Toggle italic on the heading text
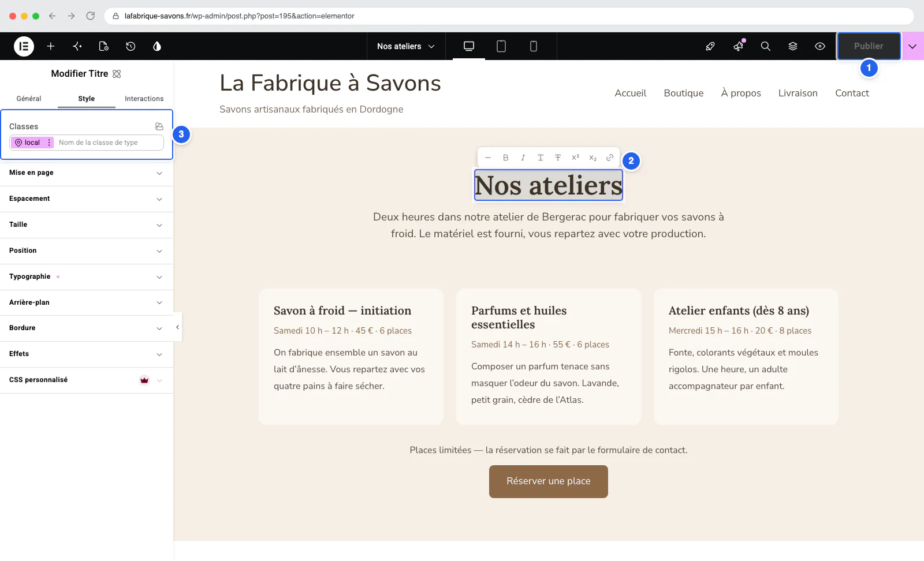Viewport: 924px width, 561px height. [523, 158]
